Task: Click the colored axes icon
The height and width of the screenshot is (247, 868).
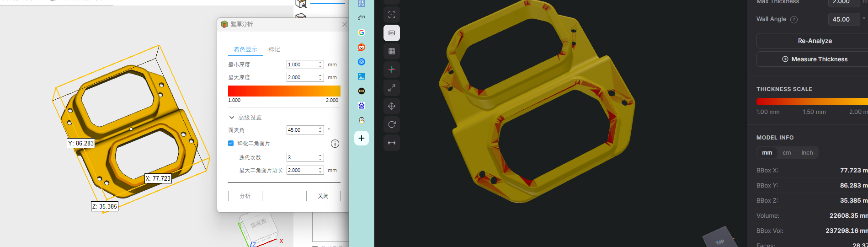Action: [392, 70]
